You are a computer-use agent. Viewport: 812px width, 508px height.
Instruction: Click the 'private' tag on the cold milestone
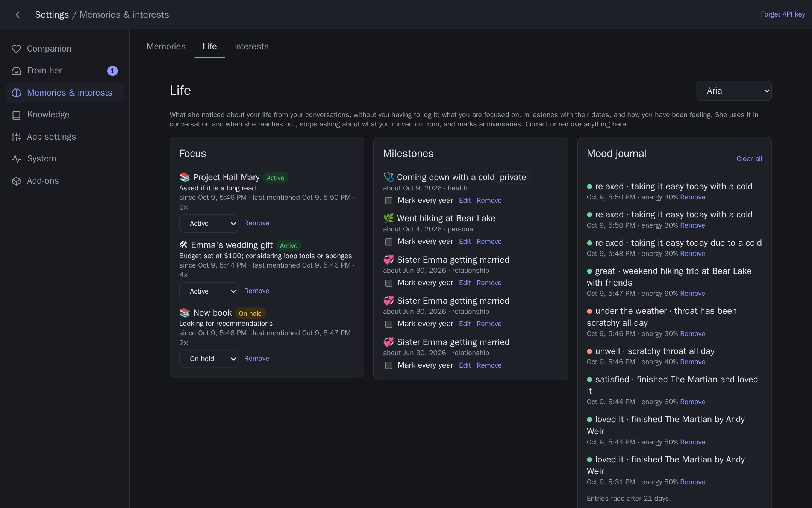click(x=513, y=177)
